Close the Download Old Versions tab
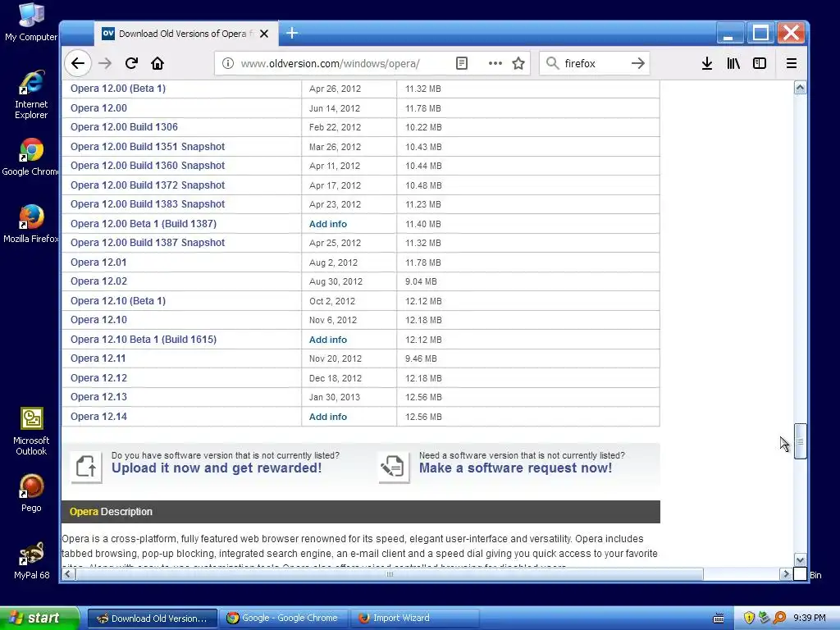 pyautogui.click(x=264, y=34)
